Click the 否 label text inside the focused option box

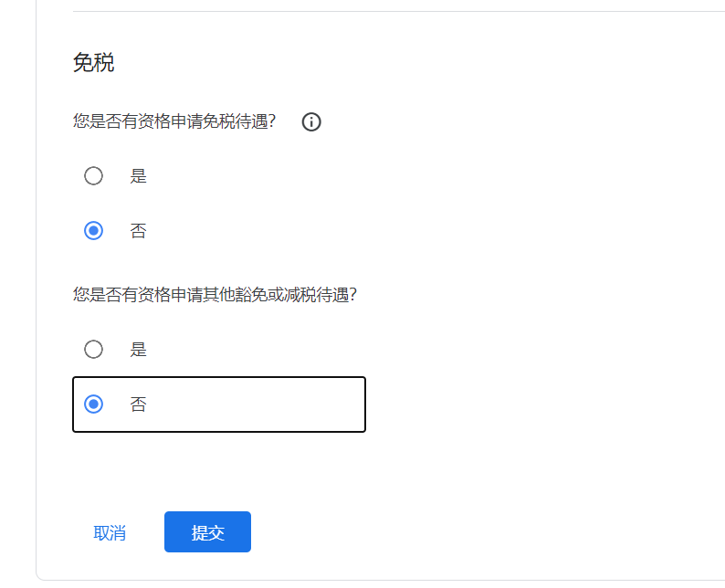138,404
